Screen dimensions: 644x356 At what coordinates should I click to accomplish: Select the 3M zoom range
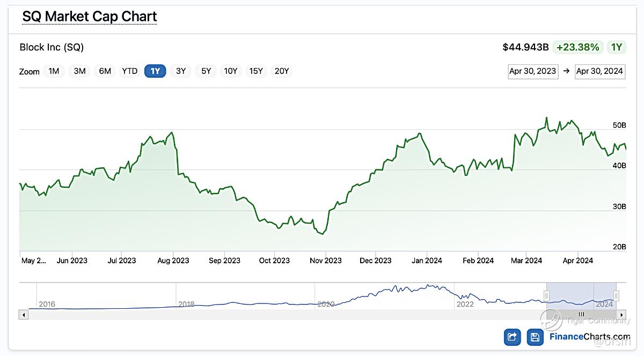(79, 71)
